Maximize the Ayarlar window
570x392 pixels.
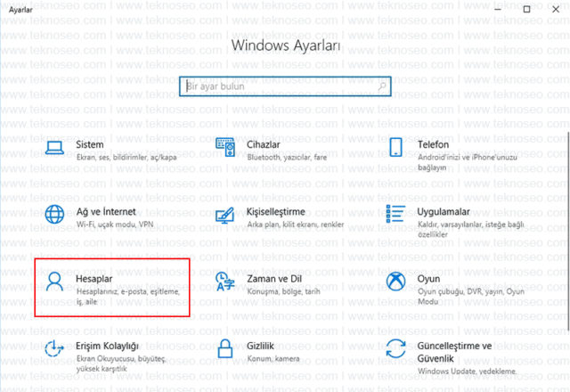click(x=526, y=10)
